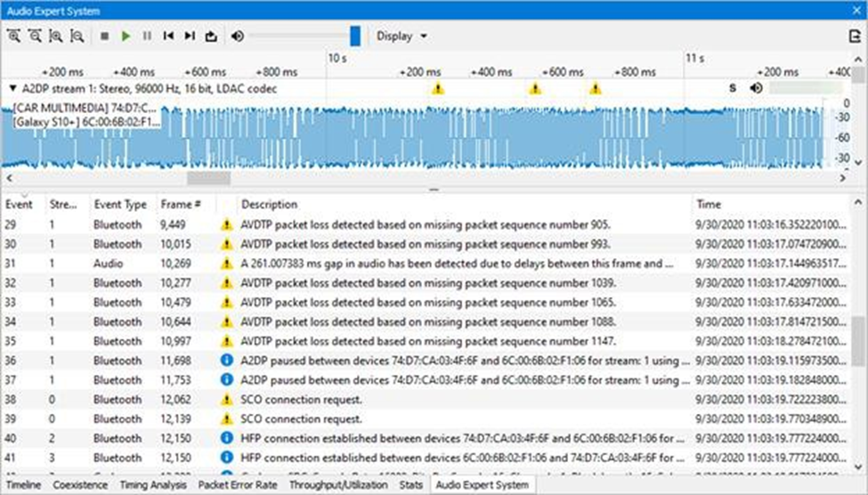The width and height of the screenshot is (868, 495).
Task: Select the 261.007383 ms gap description
Action: coord(457,264)
